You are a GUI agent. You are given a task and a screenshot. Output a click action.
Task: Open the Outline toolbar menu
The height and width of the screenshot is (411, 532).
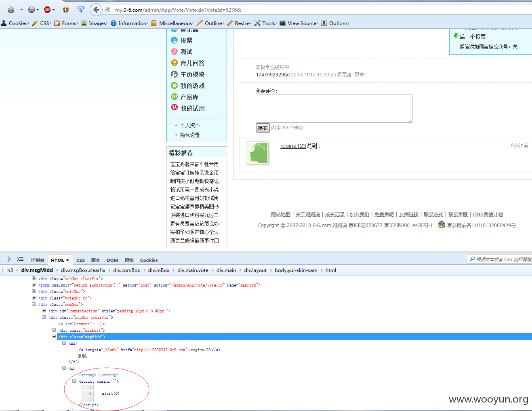(210, 23)
